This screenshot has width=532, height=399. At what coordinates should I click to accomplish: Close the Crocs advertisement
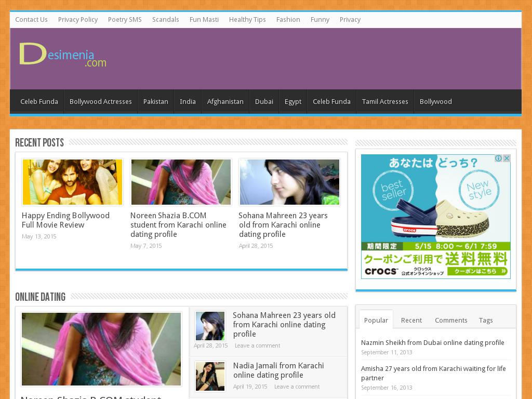507,158
